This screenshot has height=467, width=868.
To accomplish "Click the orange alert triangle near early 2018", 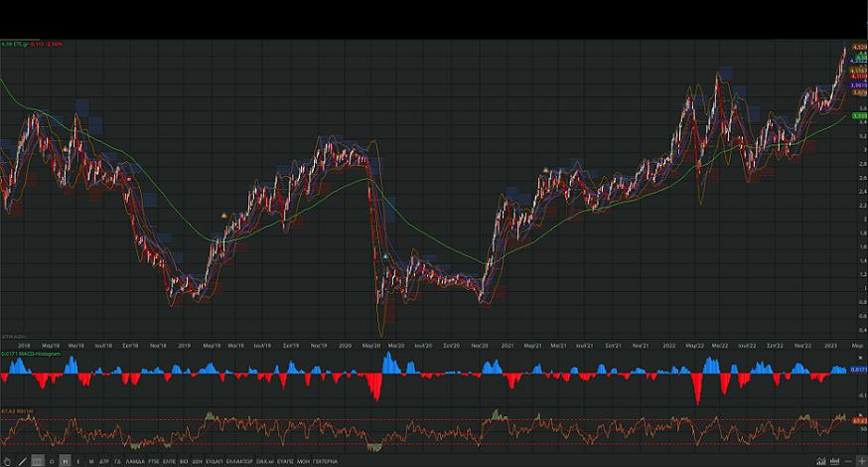I will 65,150.
